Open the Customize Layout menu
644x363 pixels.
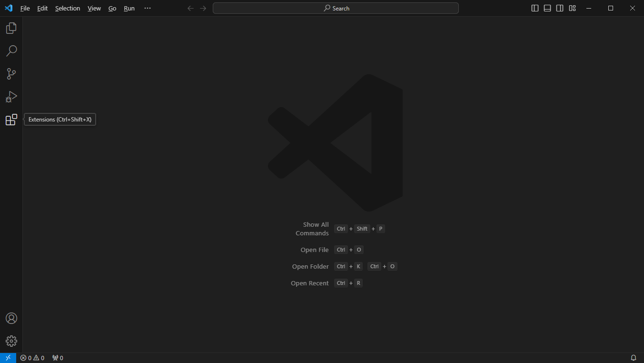pos(573,8)
